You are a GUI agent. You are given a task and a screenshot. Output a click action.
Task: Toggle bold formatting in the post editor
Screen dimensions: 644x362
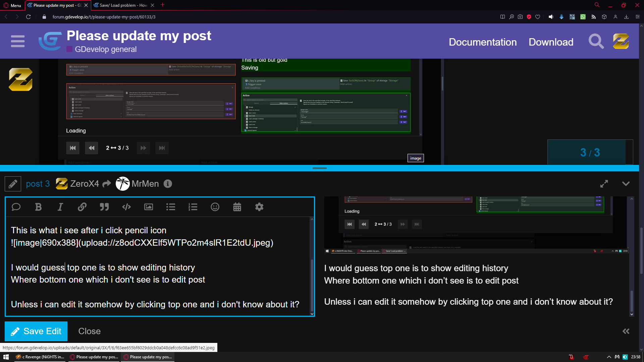[38, 207]
